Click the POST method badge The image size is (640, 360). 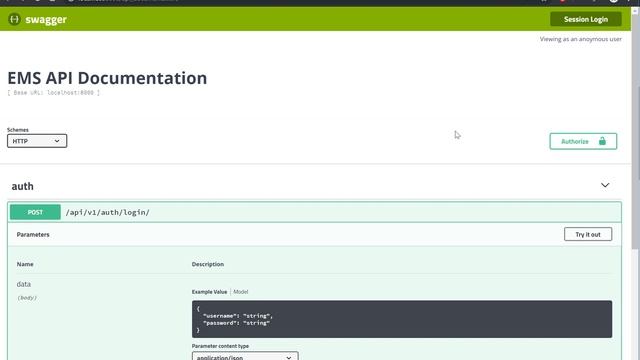point(35,212)
